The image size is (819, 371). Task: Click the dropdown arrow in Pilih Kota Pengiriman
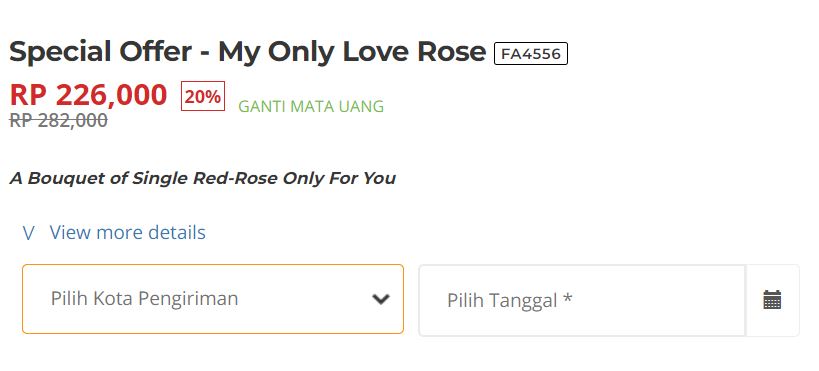[381, 299]
